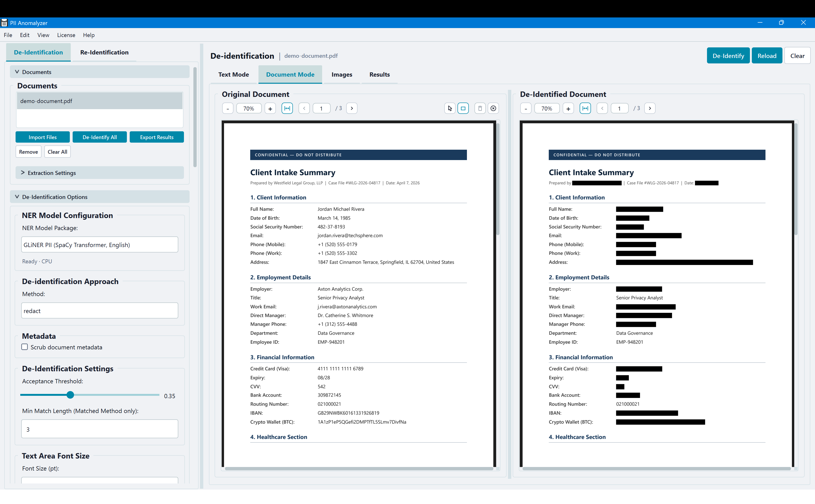This screenshot has height=504, width=815.
Task: Switch to the Re-Identification tab
Action: [104, 52]
